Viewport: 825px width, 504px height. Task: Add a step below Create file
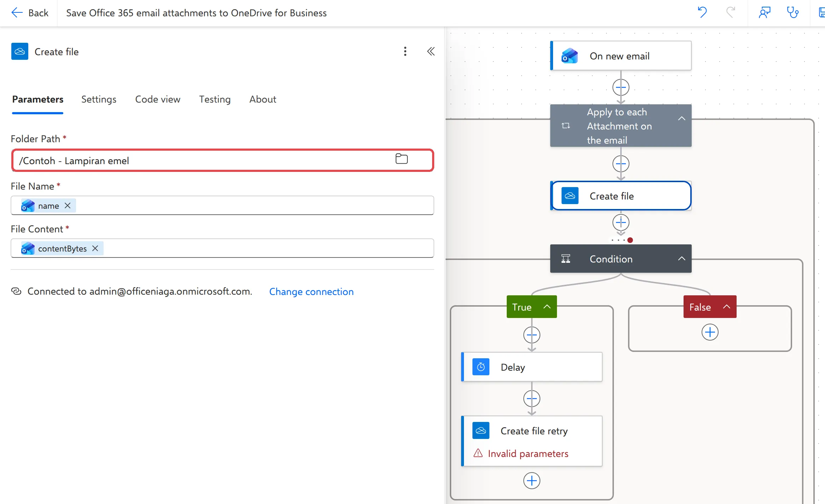click(x=621, y=222)
